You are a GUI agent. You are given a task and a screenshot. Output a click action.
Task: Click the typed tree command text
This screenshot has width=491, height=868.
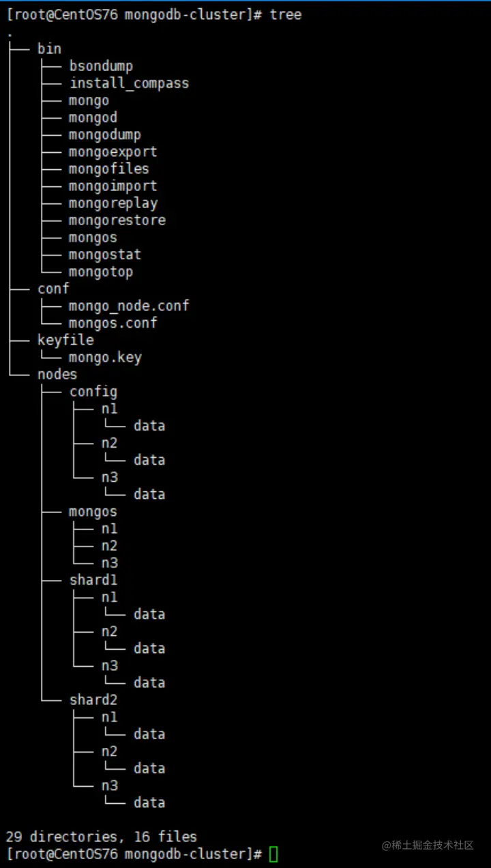tap(286, 14)
